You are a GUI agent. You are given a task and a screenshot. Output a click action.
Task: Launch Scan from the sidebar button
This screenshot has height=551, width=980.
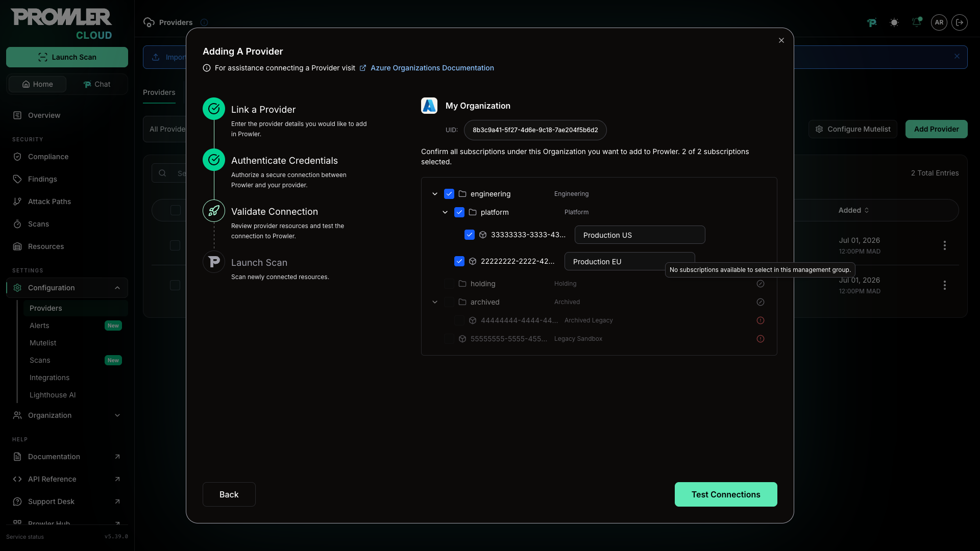point(67,57)
